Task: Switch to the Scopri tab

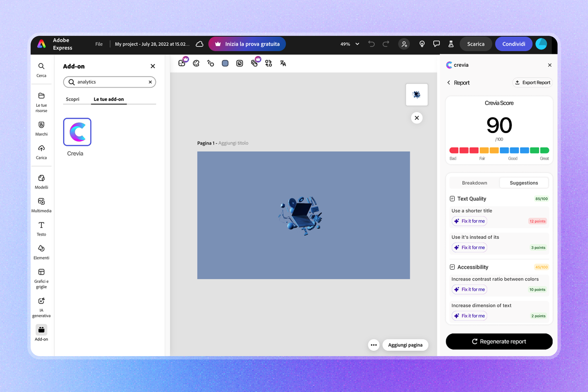Action: tap(73, 99)
